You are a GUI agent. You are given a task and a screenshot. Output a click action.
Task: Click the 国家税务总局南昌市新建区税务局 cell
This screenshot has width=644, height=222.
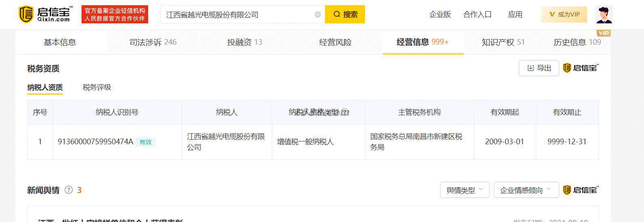pos(416,142)
